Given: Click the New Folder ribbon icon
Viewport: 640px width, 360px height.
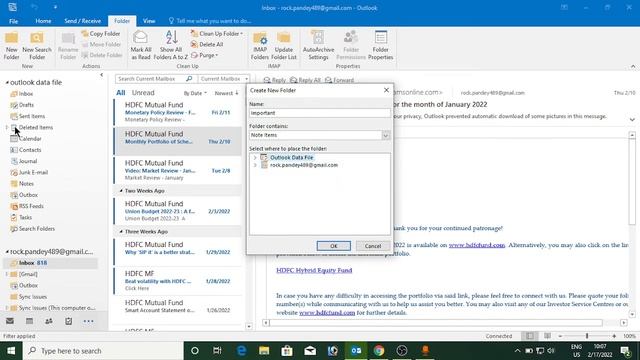Looking at the screenshot, I should pyautogui.click(x=11, y=45).
